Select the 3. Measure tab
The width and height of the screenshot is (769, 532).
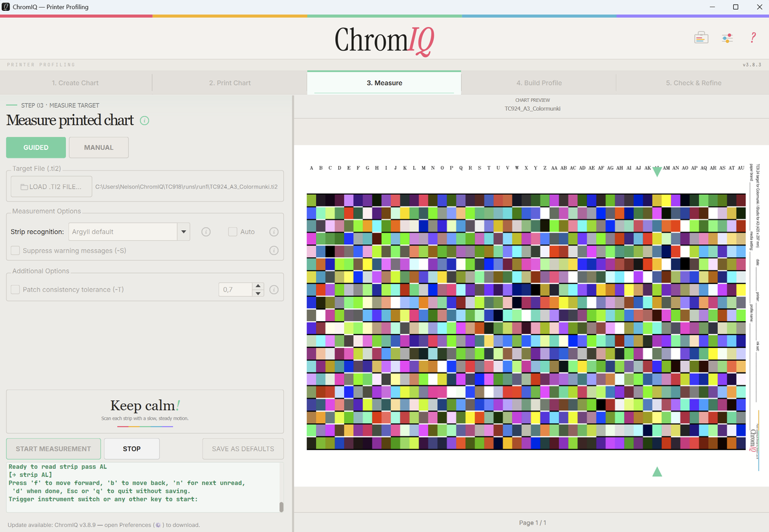pos(384,83)
